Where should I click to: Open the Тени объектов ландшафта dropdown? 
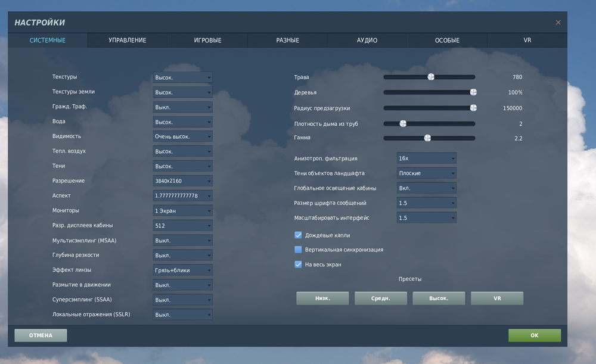coord(426,173)
